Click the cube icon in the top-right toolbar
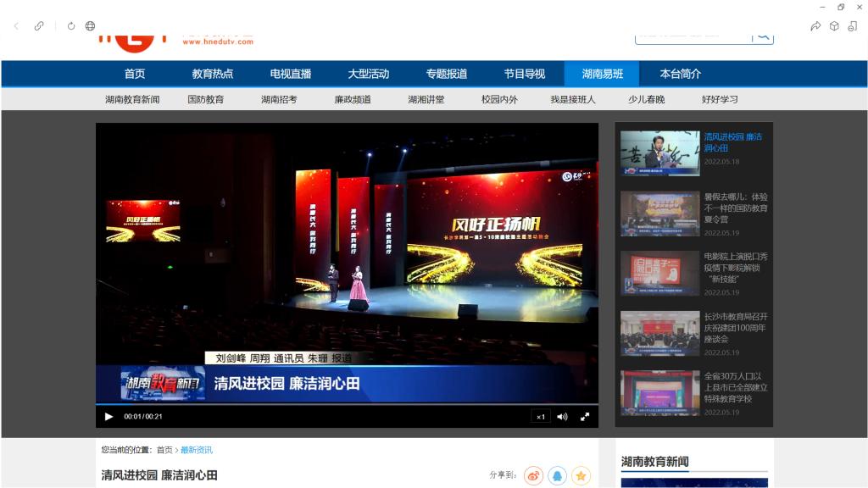 [x=834, y=26]
